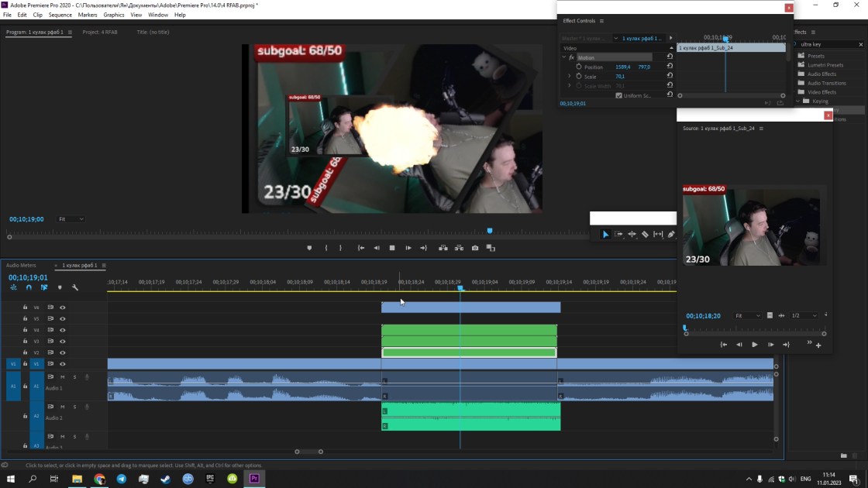Reset Scale parameter
Screen dimensions: 868x488
pos(670,75)
